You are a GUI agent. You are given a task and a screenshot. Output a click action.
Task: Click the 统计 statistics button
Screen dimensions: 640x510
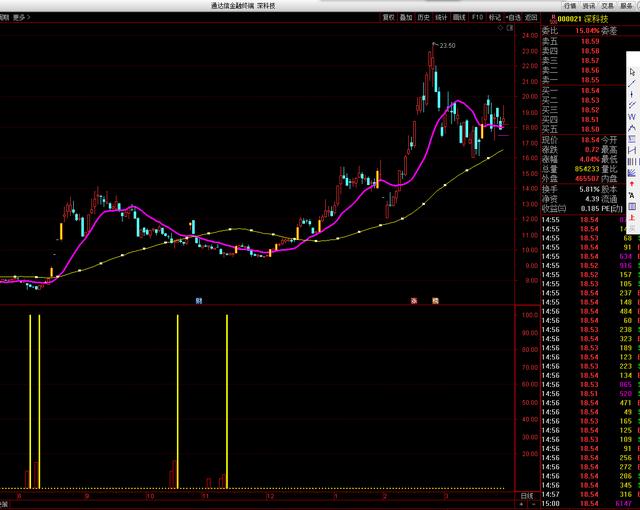pos(441,17)
